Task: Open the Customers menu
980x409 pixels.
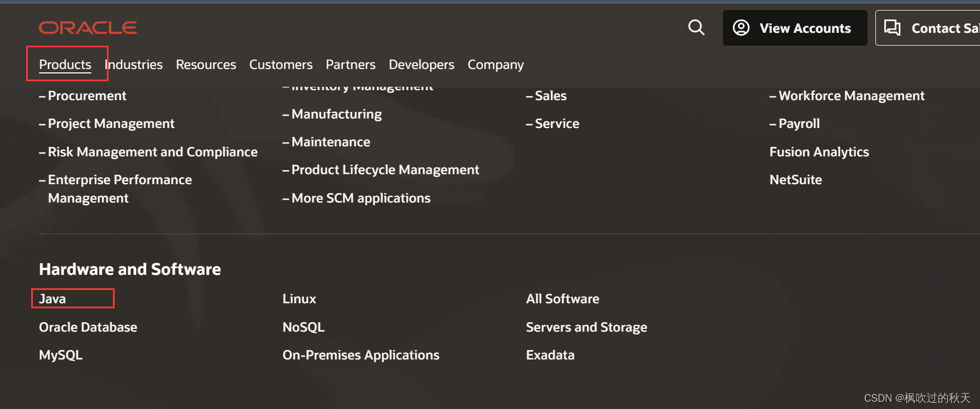Action: [x=281, y=65]
